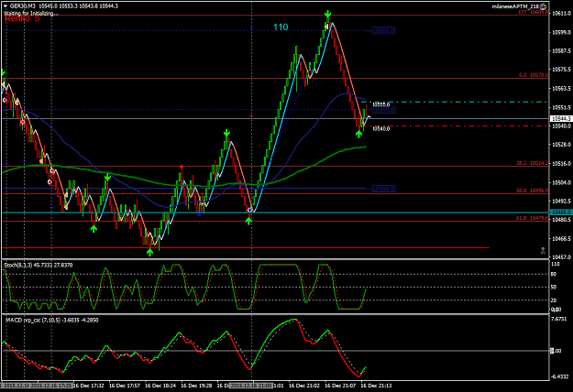Click the green up arrow beside the 10540.0 label
This screenshot has width=573, height=392.
358,134
